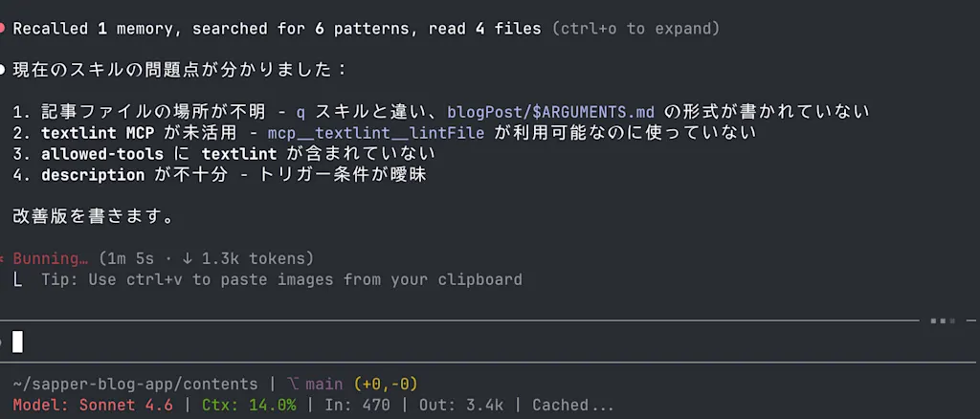Click the red bullet beside Recalled 1 memory
Image resolution: width=980 pixels, height=419 pixels.
pos(2,29)
